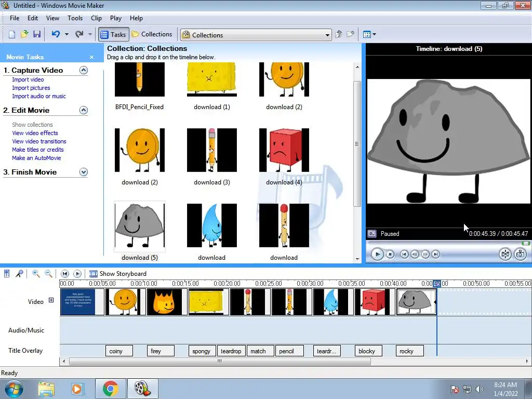Screen dimensions: 532x399
Task: Open the Set audio levels tool
Action: pos(7,274)
